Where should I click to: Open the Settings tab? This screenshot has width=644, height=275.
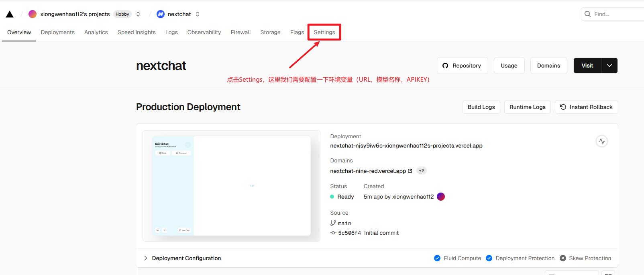(324, 32)
